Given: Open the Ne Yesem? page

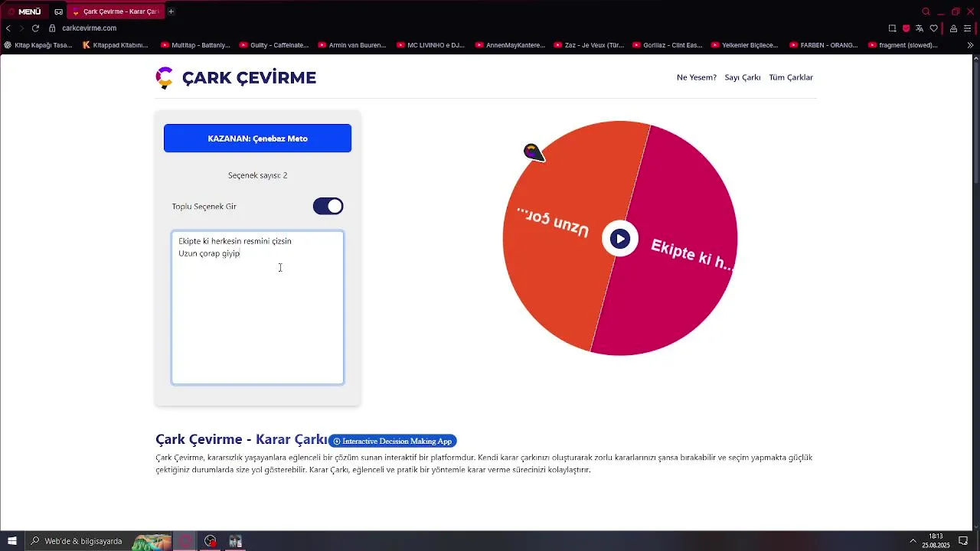Looking at the screenshot, I should pos(697,77).
